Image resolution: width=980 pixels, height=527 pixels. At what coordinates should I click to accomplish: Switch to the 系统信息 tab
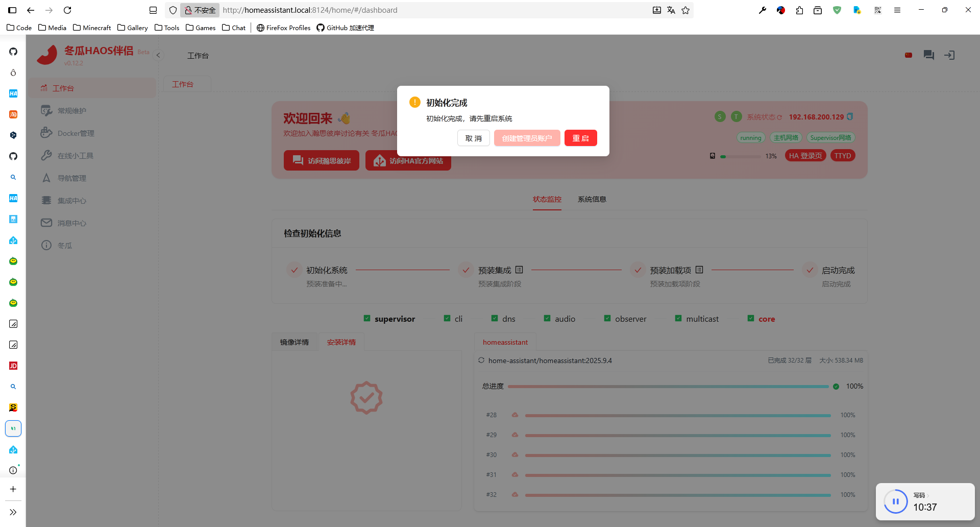[592, 199]
